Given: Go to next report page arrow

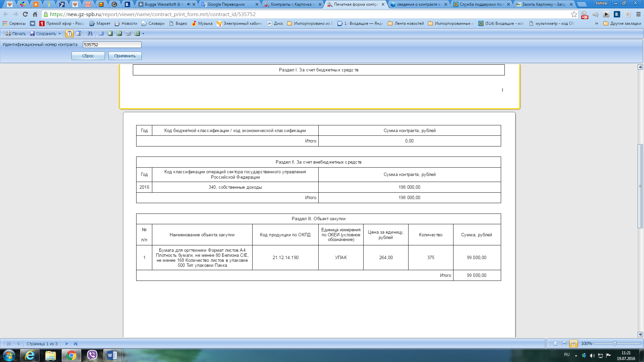Looking at the screenshot, I should 66,344.
